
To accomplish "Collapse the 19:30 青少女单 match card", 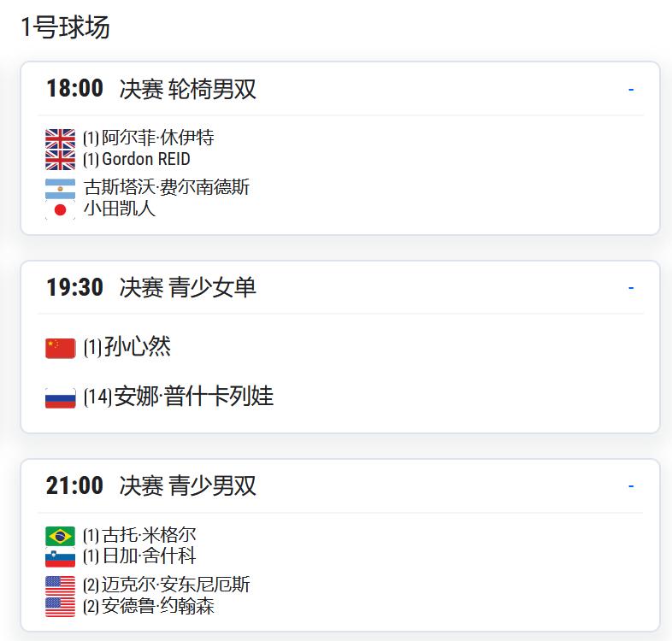I will (631, 288).
